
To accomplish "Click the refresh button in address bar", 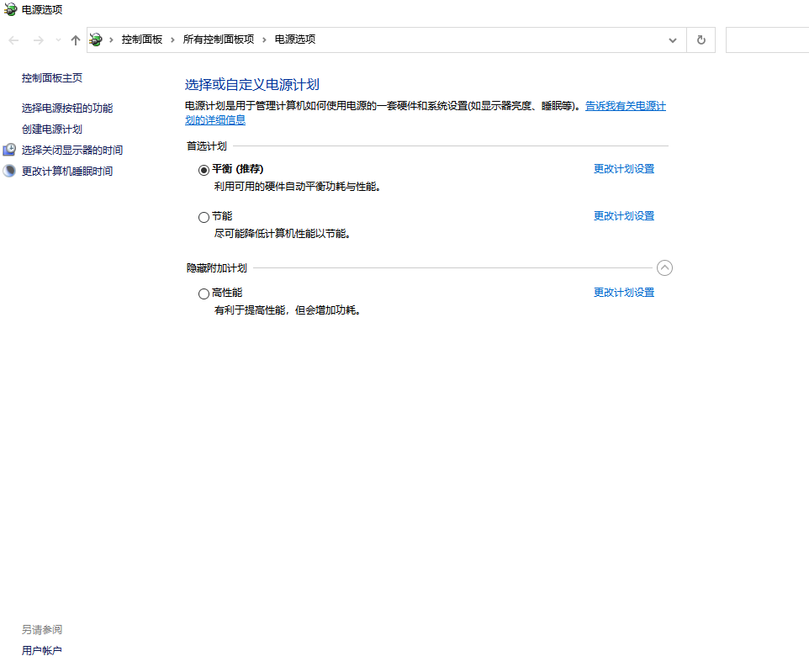I will [x=701, y=40].
